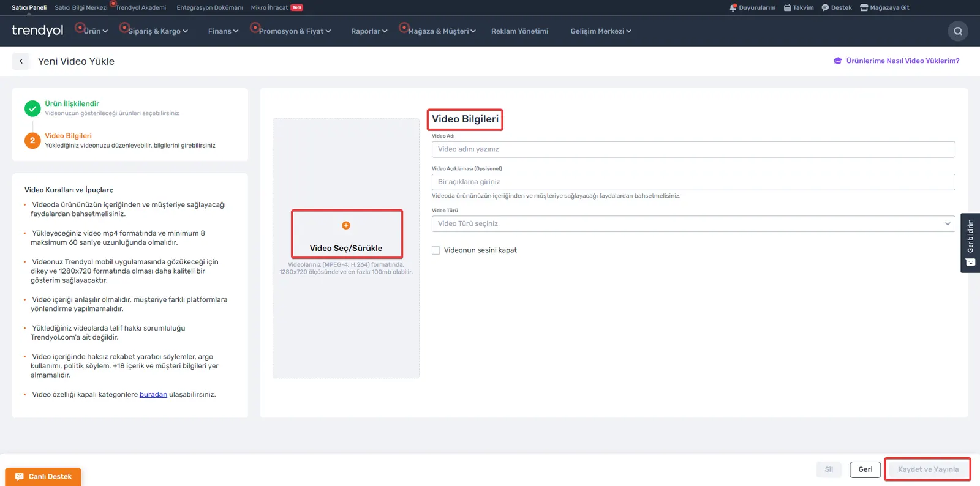Viewport: 980px width, 486px height.
Task: Open Satıcı Bilgi Merkezi tab
Action: point(81,7)
